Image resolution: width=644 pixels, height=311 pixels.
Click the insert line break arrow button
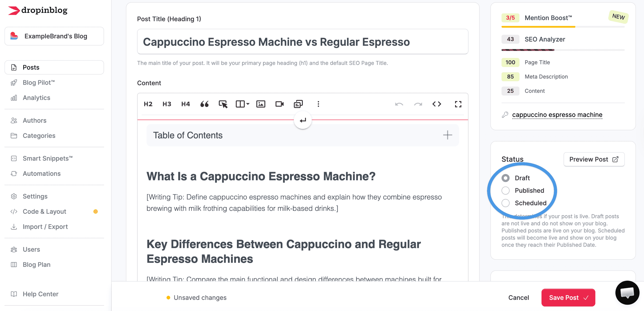(x=303, y=120)
